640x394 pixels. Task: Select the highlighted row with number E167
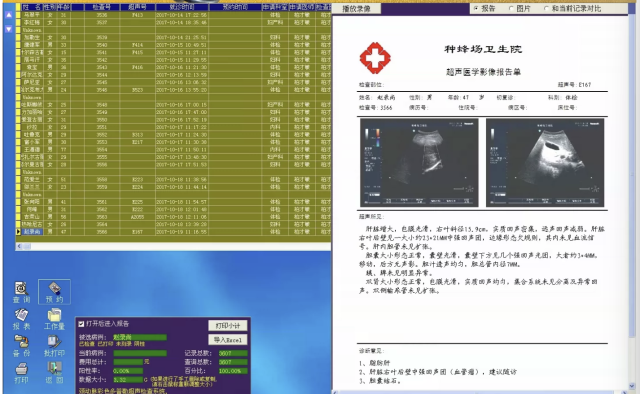coord(173,232)
